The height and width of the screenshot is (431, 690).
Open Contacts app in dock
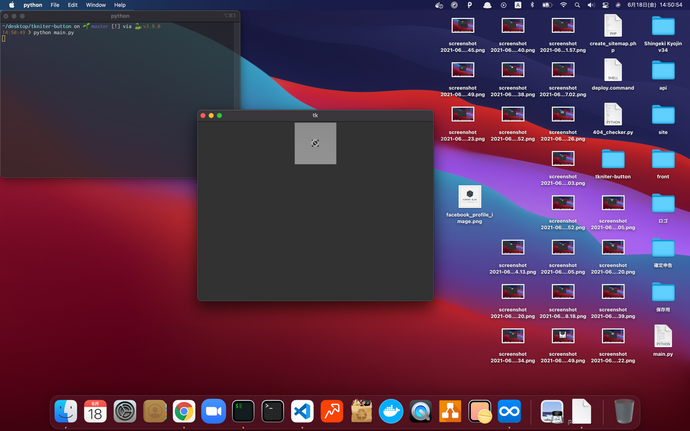[154, 411]
